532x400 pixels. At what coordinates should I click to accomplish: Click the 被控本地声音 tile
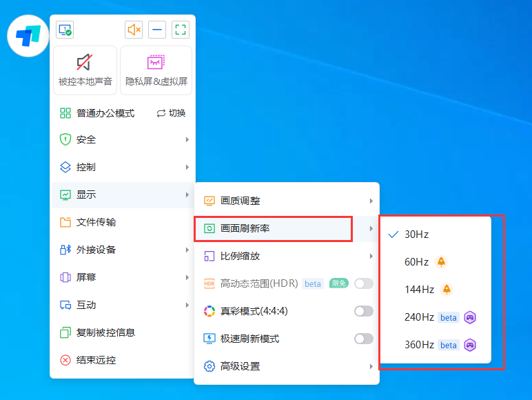click(85, 70)
